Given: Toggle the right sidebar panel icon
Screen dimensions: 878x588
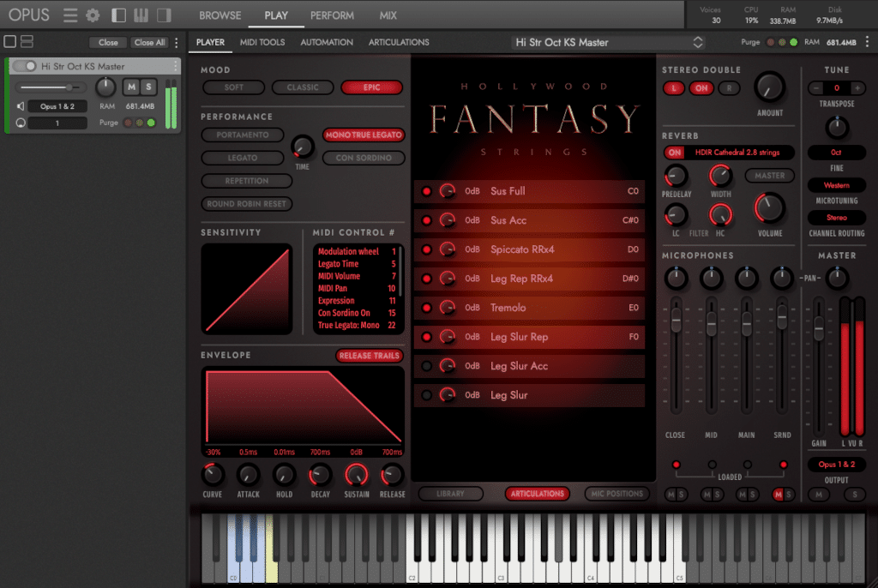Looking at the screenshot, I should click(x=164, y=15).
